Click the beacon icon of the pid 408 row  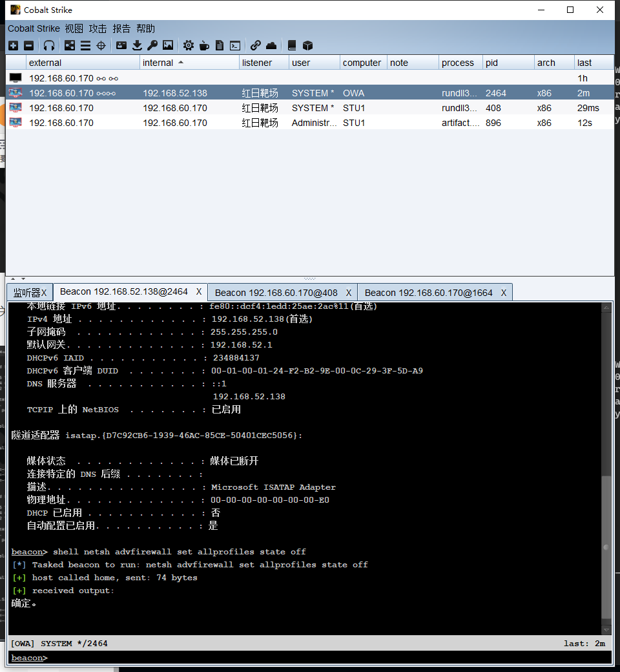click(15, 107)
